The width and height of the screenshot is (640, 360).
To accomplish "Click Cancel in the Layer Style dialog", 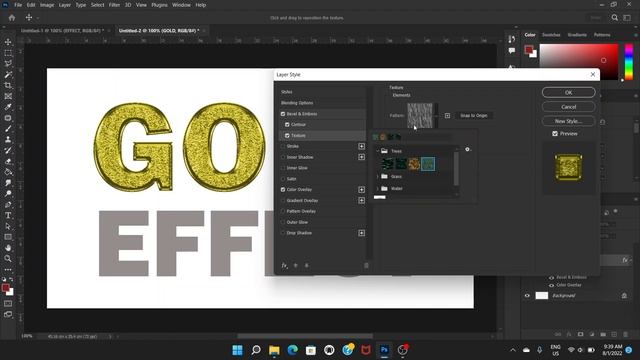I will 569,107.
